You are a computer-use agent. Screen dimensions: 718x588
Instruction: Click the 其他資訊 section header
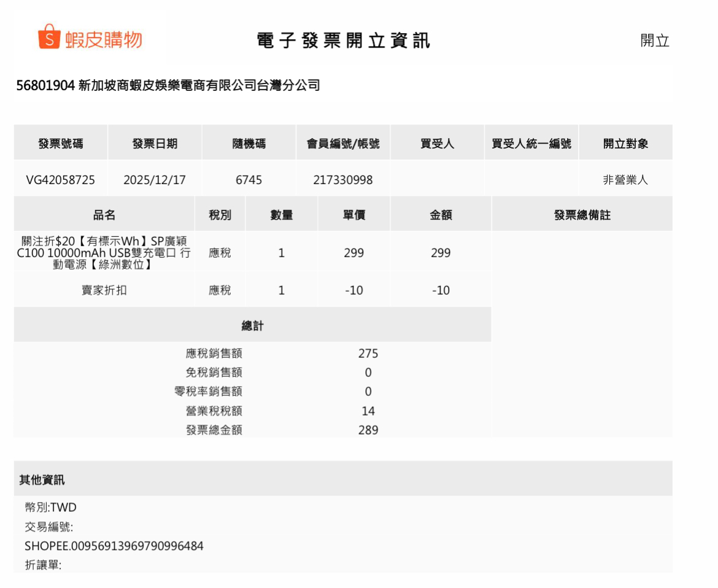[42, 480]
